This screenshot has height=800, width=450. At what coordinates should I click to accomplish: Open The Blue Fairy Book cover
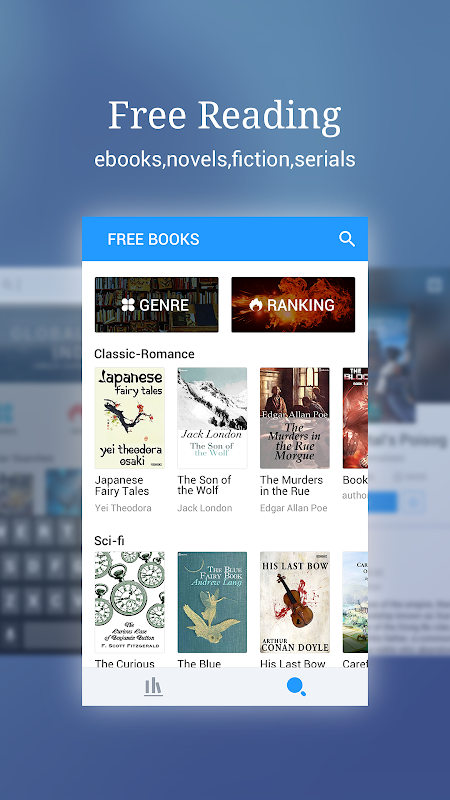click(212, 602)
